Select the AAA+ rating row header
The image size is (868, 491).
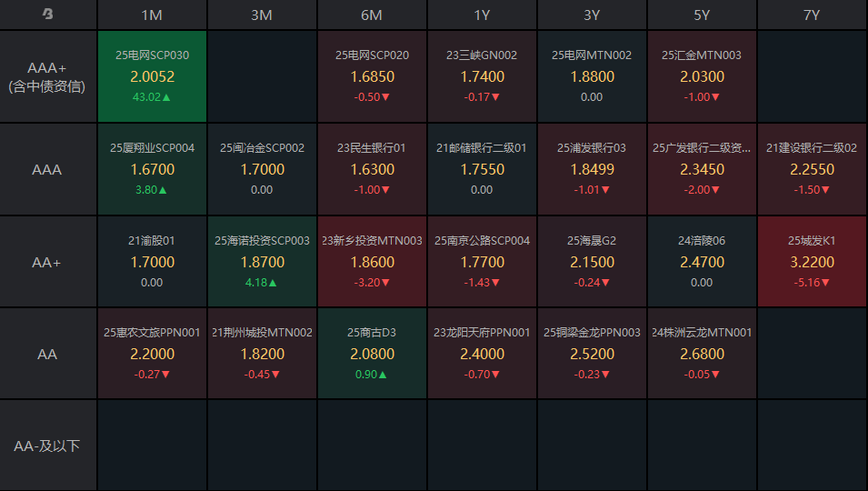click(47, 77)
